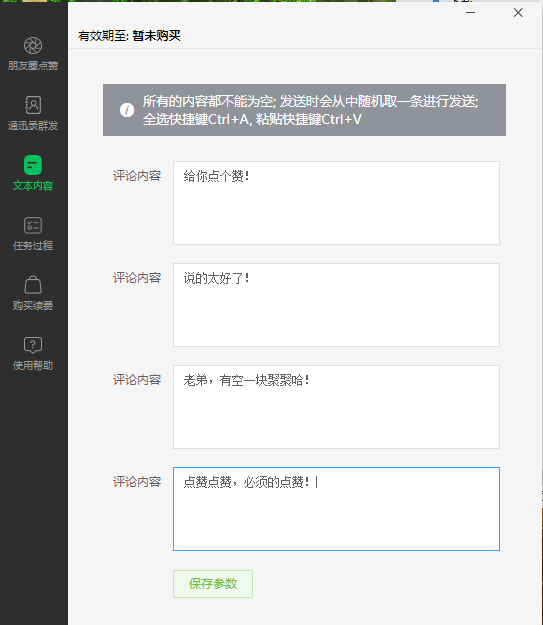The image size is (543, 625).
Task: Focus the text box containing 给你点个赞!
Action: point(336,203)
